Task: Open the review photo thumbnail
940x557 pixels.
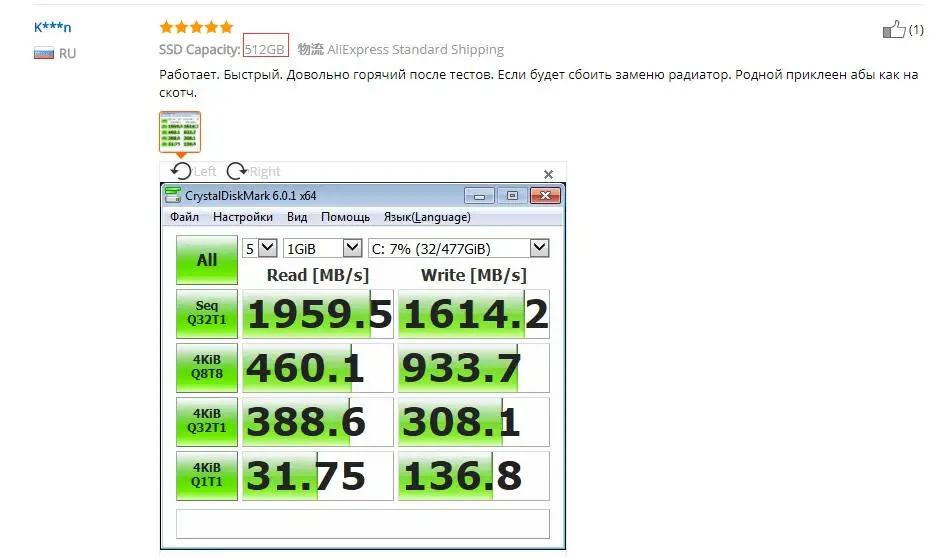Action: pyautogui.click(x=180, y=132)
